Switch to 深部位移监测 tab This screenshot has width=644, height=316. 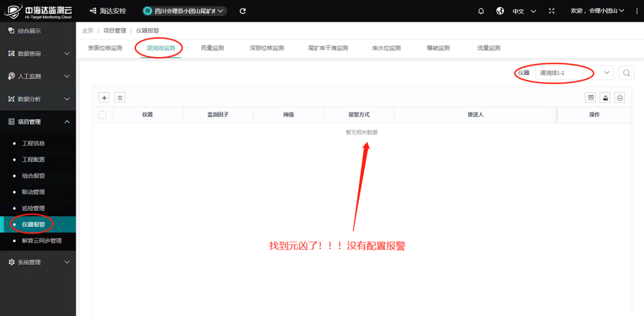[x=267, y=48]
